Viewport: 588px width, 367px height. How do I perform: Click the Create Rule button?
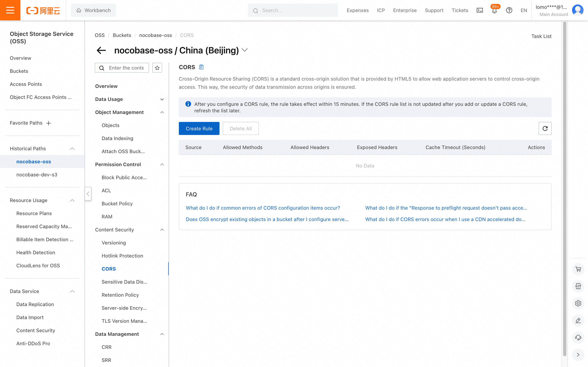pyautogui.click(x=199, y=128)
